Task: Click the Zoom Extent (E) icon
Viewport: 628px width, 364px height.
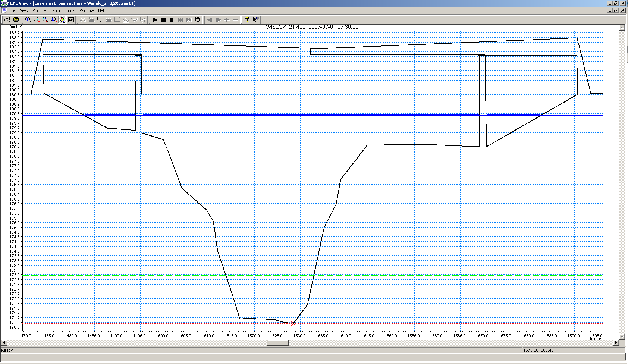Action: click(54, 19)
